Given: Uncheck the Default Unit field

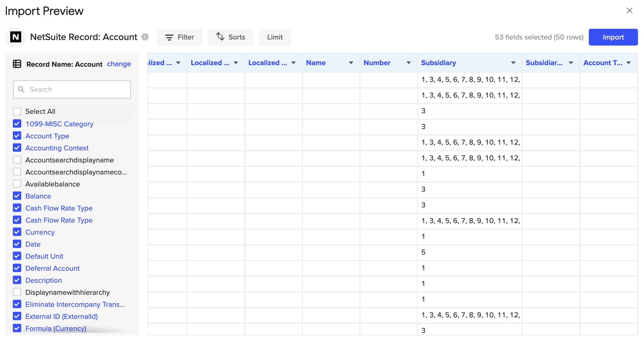Looking at the screenshot, I should tap(17, 256).
